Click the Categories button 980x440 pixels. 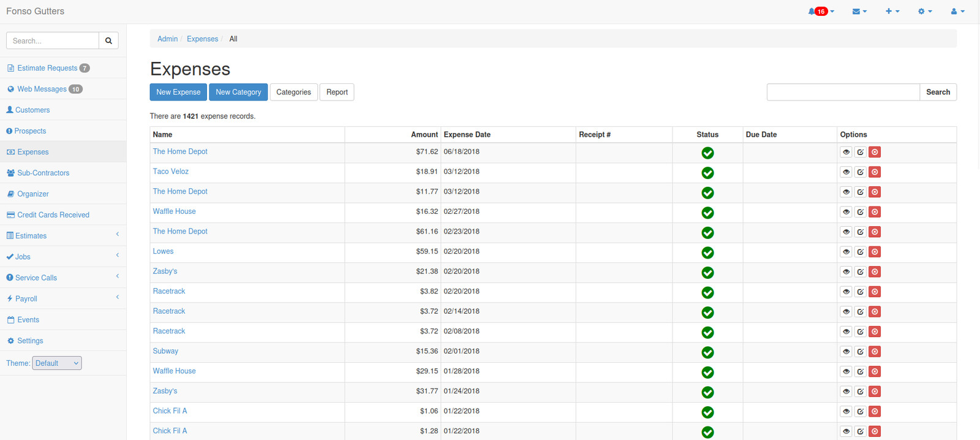[x=293, y=92]
